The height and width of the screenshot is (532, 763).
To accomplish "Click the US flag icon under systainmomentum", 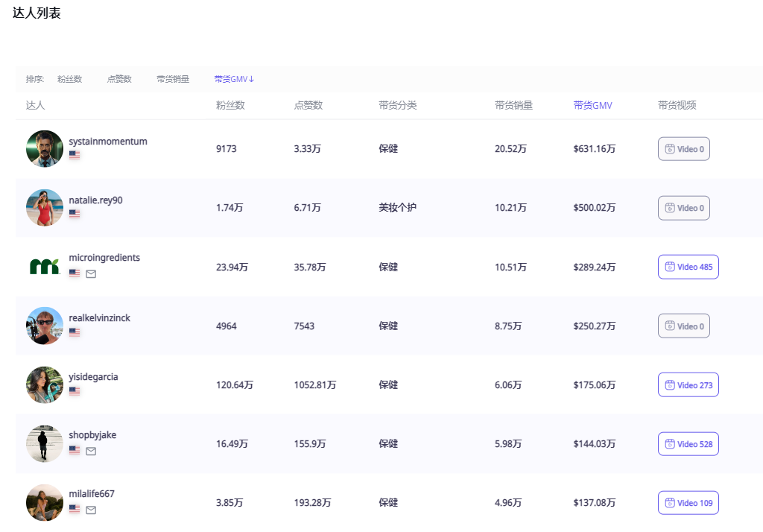I will pos(75,155).
